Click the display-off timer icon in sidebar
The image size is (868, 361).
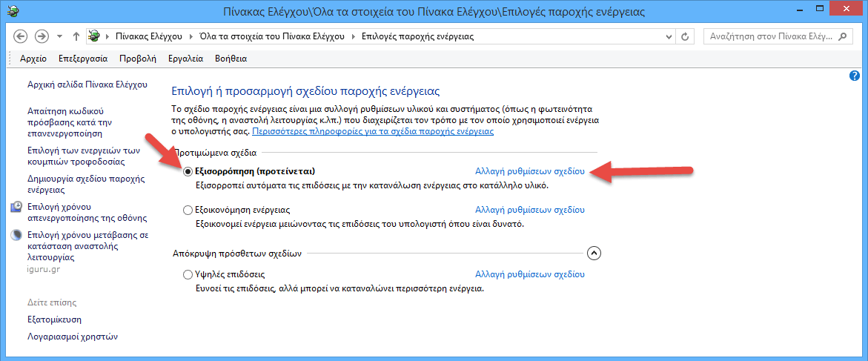tap(17, 207)
